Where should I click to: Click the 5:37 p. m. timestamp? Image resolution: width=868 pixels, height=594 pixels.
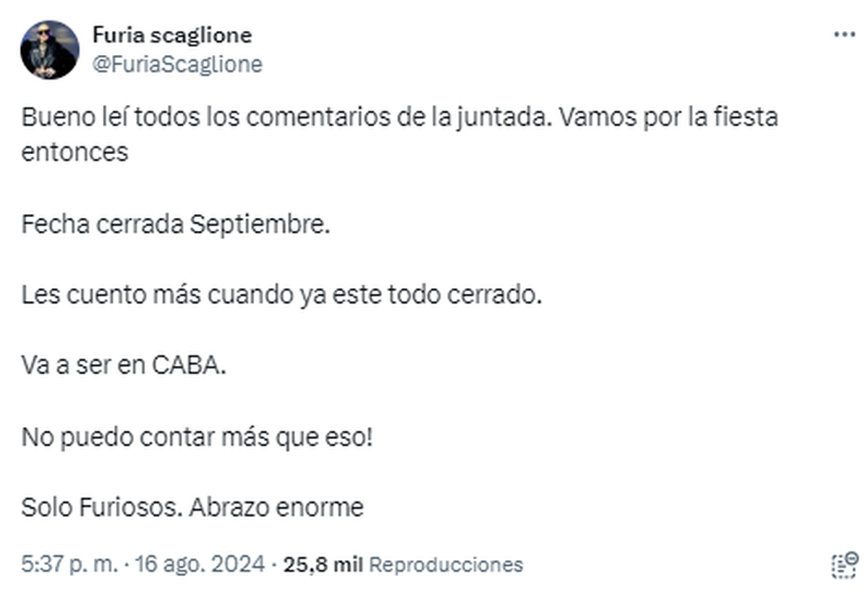click(x=69, y=564)
